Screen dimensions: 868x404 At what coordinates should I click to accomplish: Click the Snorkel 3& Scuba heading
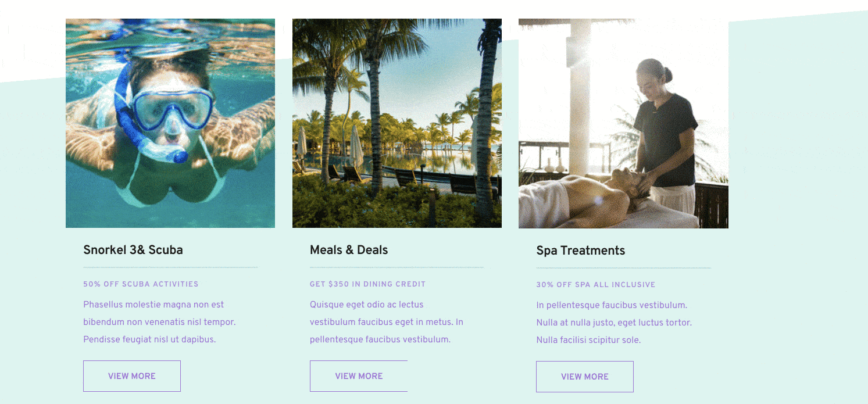[133, 250]
